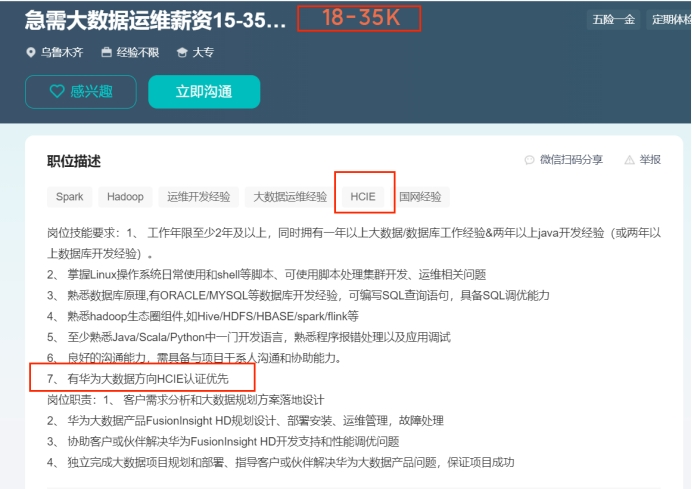Click the graduation cap icon beside 大专
Viewport: 692px width, 489px height.
tap(182, 53)
